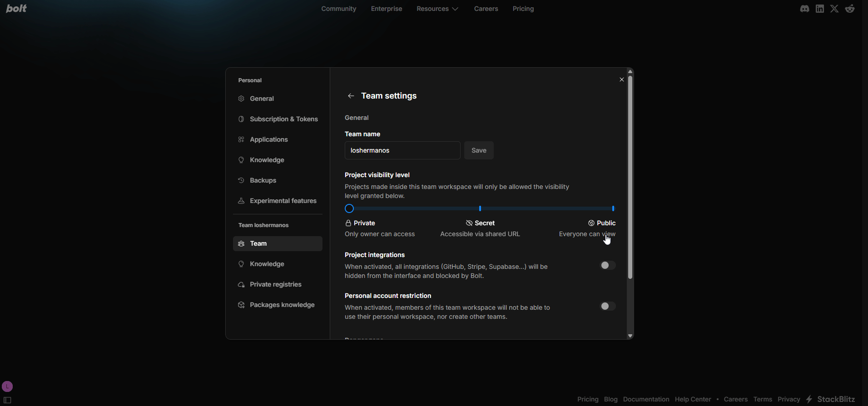This screenshot has height=406, width=868.
Task: Open the footer Pricing link
Action: [x=588, y=399]
